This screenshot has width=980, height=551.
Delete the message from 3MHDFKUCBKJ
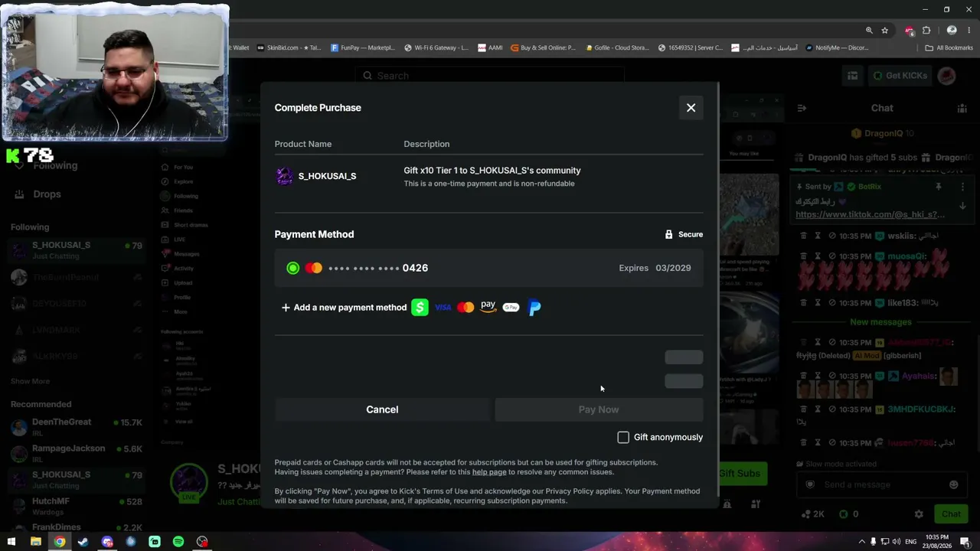(803, 409)
